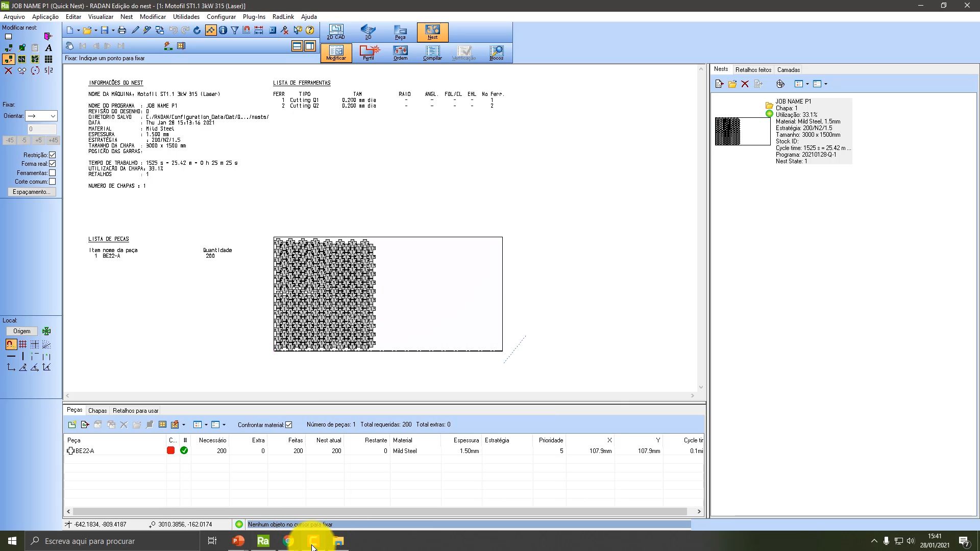Image resolution: width=980 pixels, height=551 pixels.
Task: Click the Espaçamento... button
Action: [x=32, y=192]
